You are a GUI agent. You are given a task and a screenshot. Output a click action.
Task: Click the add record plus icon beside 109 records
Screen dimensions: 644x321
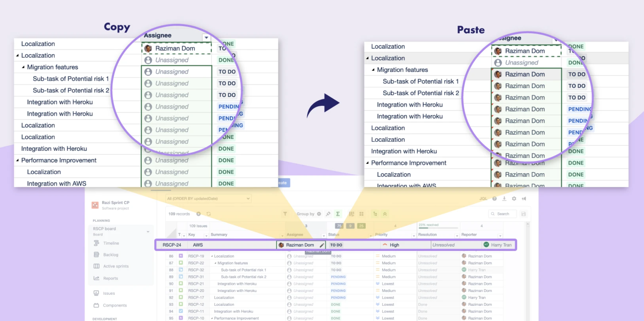point(199,214)
